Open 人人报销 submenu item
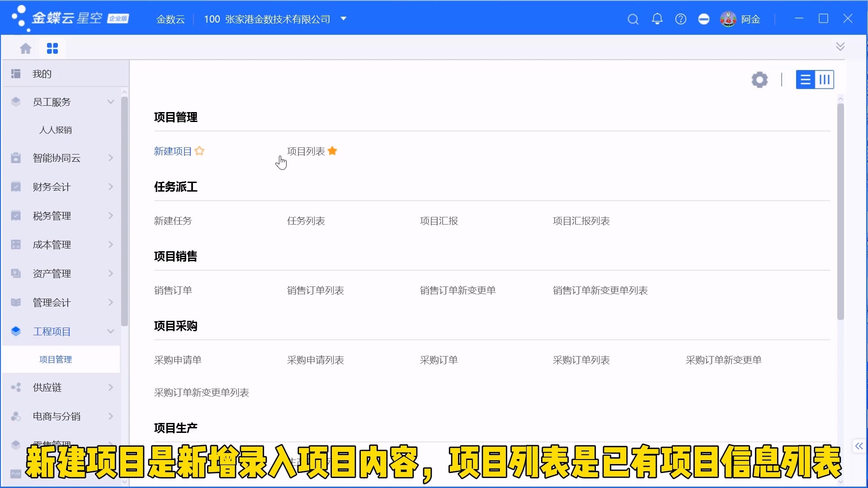Screen dimensions: 868x488 click(x=56, y=130)
